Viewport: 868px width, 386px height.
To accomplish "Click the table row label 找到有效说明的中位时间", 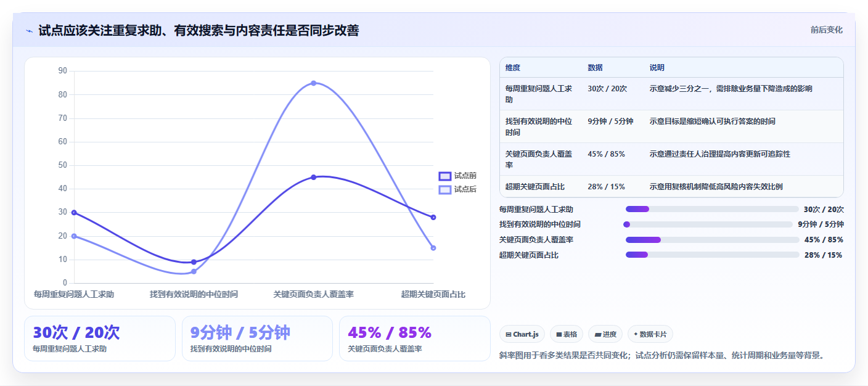I will coord(539,126).
